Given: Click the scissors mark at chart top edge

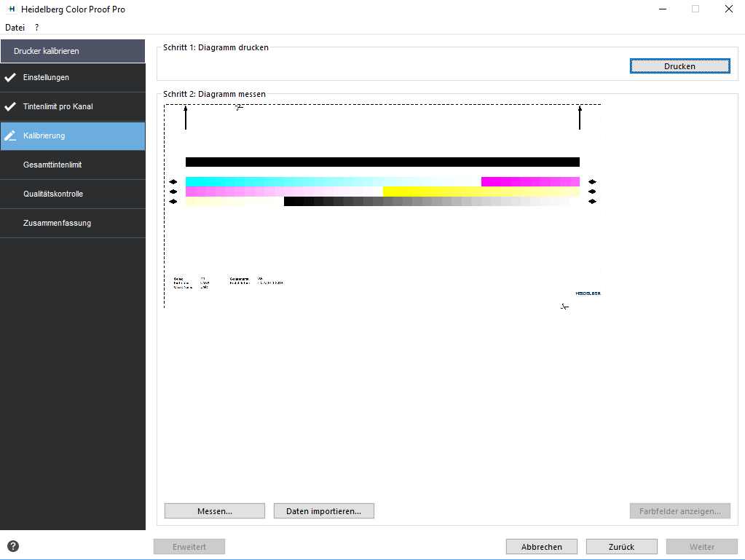Looking at the screenshot, I should [240, 107].
